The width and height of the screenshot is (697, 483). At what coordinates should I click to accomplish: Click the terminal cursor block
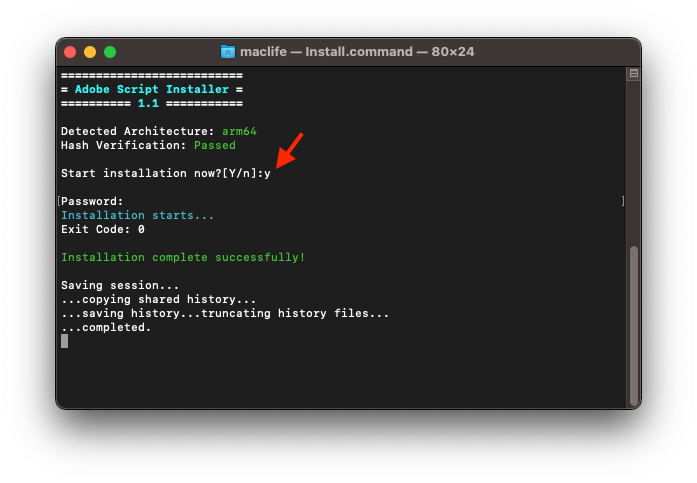click(x=65, y=341)
